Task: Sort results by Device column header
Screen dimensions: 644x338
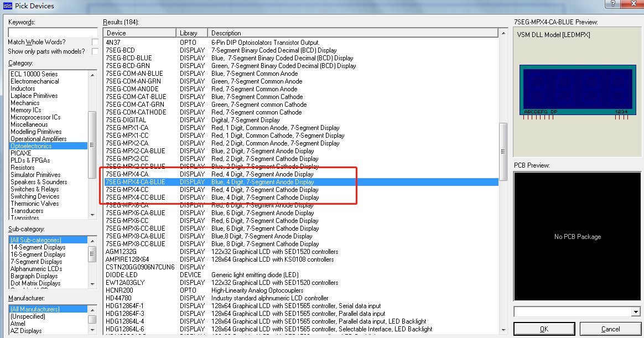Action: 139,33
